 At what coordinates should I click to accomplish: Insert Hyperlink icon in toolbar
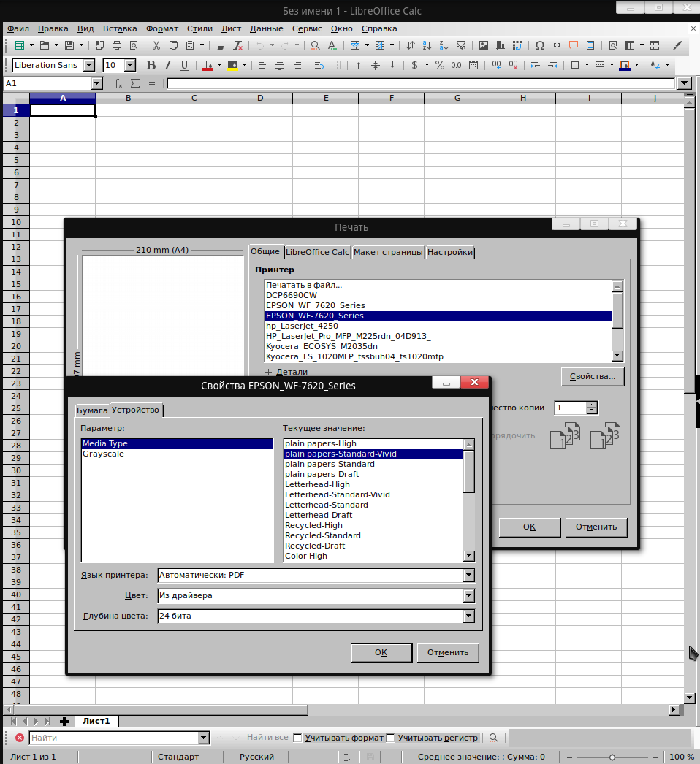point(557,45)
